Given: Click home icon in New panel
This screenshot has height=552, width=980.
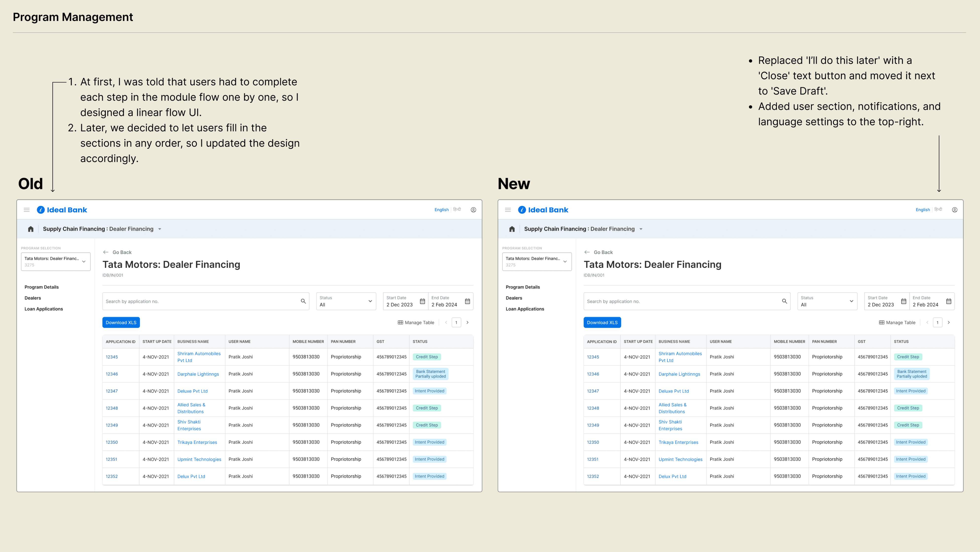Looking at the screenshot, I should click(x=512, y=229).
